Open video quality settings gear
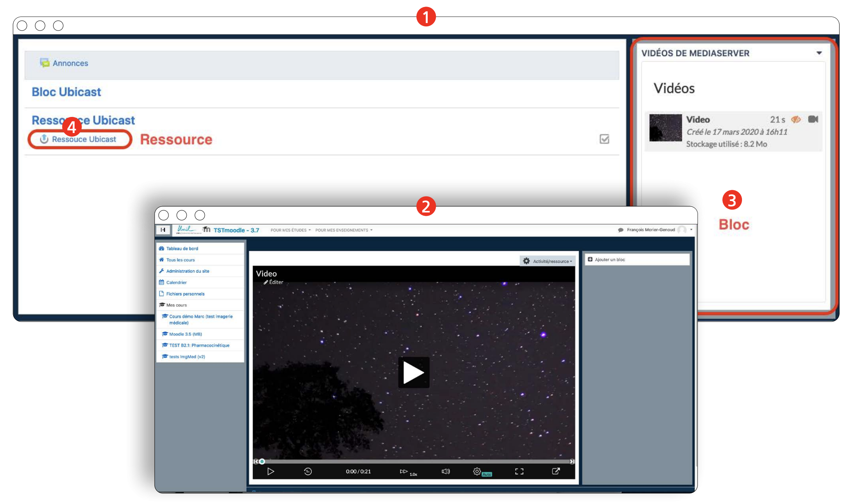 pyautogui.click(x=477, y=471)
